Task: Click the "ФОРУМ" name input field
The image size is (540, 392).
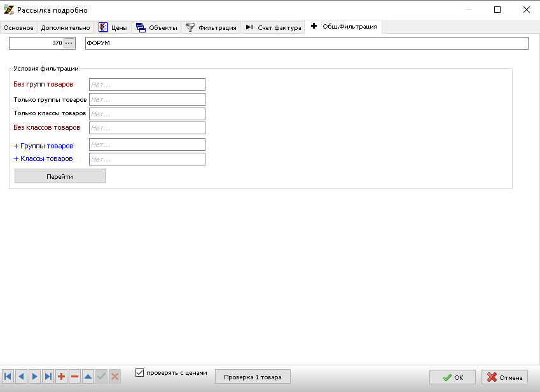Action: click(306, 43)
